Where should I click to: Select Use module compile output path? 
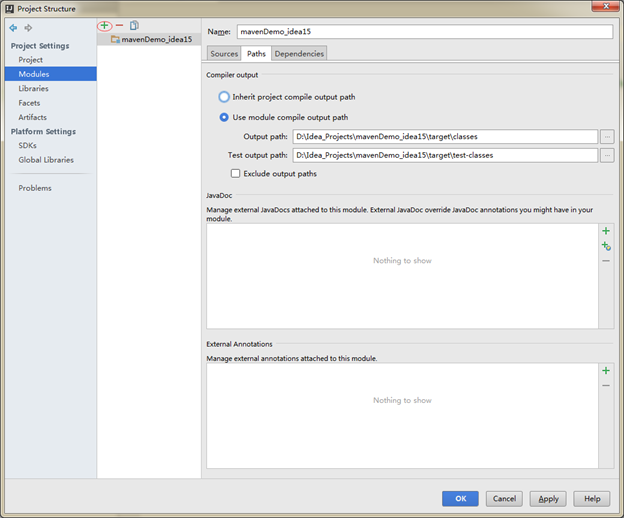pos(224,117)
